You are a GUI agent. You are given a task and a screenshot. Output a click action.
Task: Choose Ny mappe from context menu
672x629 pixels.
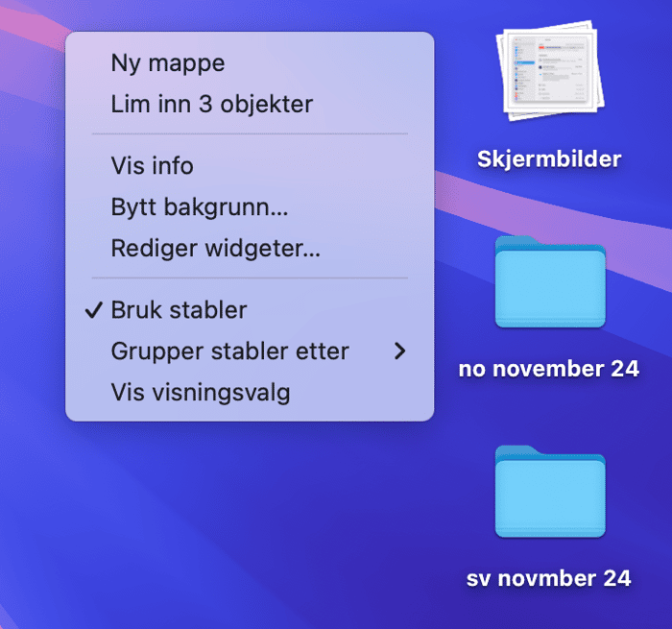click(250, 63)
